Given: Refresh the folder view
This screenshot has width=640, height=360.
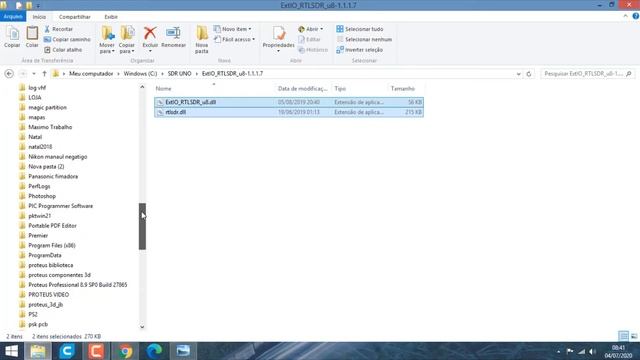Looking at the screenshot, I should click(x=529, y=74).
